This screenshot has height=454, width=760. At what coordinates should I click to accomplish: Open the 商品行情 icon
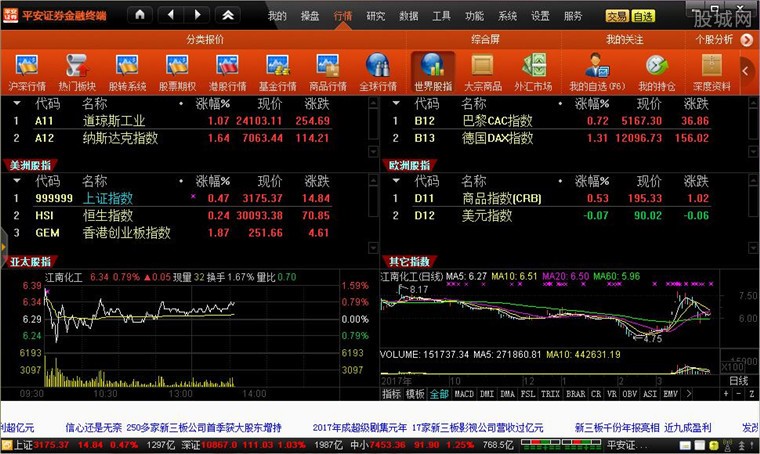coord(328,73)
